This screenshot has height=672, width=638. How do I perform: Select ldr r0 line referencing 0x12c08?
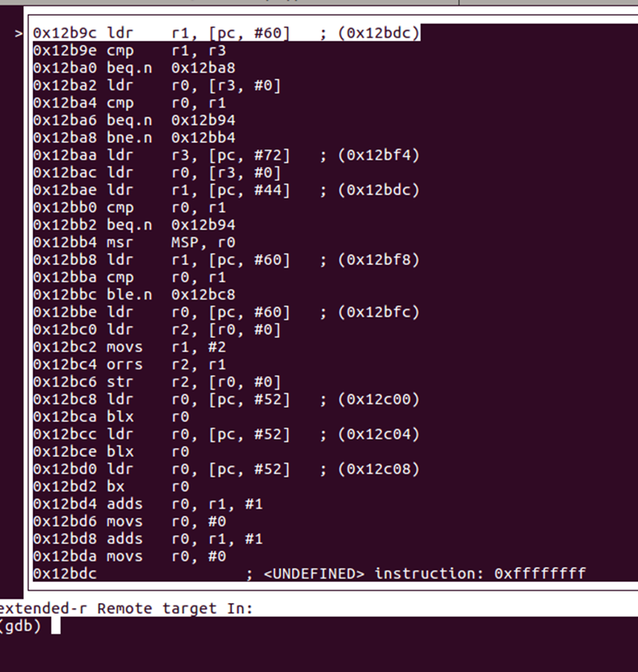226,469
